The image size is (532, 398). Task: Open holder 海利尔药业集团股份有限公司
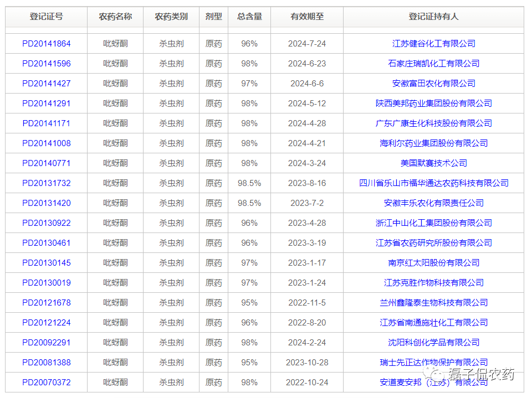(433, 143)
